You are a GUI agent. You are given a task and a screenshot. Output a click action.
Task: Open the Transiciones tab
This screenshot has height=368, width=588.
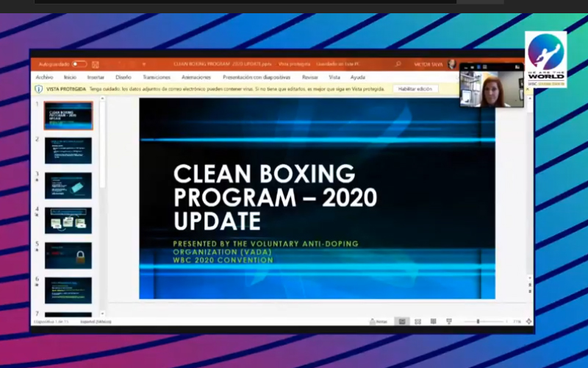pos(157,77)
